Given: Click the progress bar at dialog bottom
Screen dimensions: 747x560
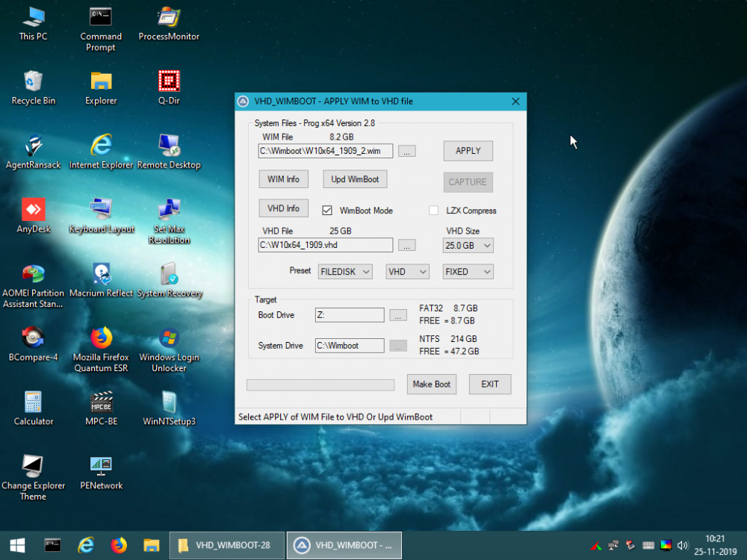Looking at the screenshot, I should [320, 384].
